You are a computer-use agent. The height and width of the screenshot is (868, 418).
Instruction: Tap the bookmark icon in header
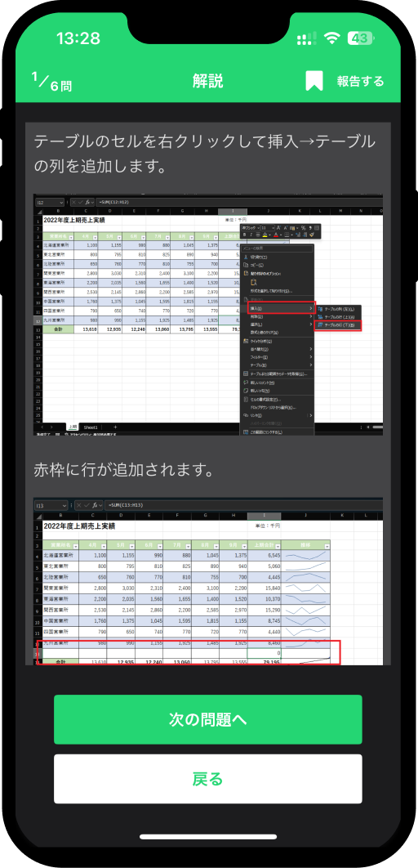pyautogui.click(x=314, y=81)
